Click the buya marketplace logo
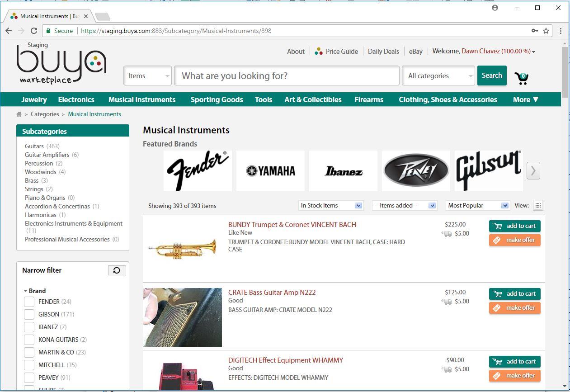This screenshot has height=392, width=570. point(61,63)
